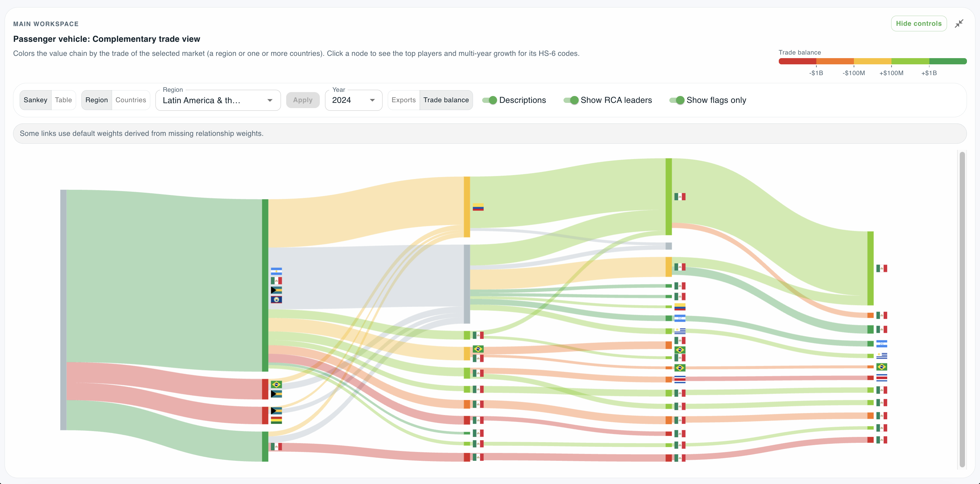Switch to the Sankey view tab
The image size is (980, 484).
point(35,100)
